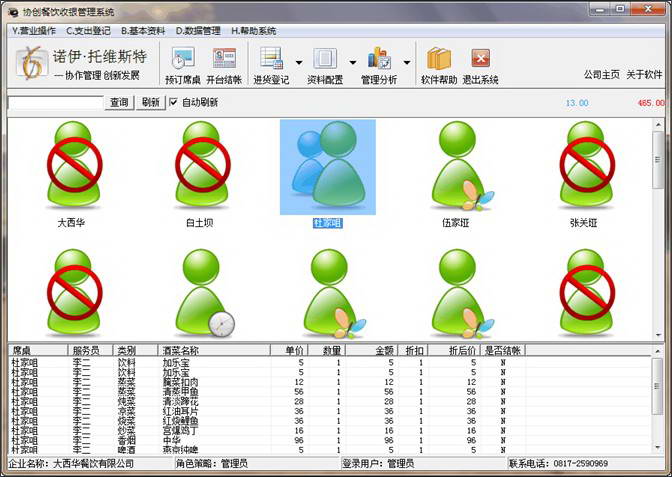Image resolution: width=672 pixels, height=477 pixels.
Task: Click the 查询 search button
Action: pyautogui.click(x=119, y=102)
